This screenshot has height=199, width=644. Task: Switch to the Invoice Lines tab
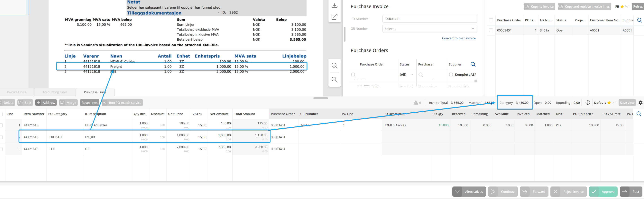pyautogui.click(x=16, y=92)
